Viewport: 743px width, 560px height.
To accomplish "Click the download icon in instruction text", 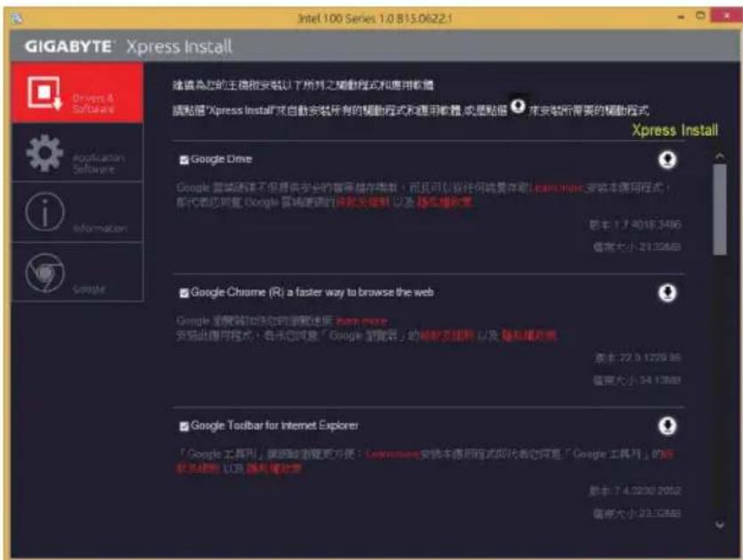I will pos(518,106).
